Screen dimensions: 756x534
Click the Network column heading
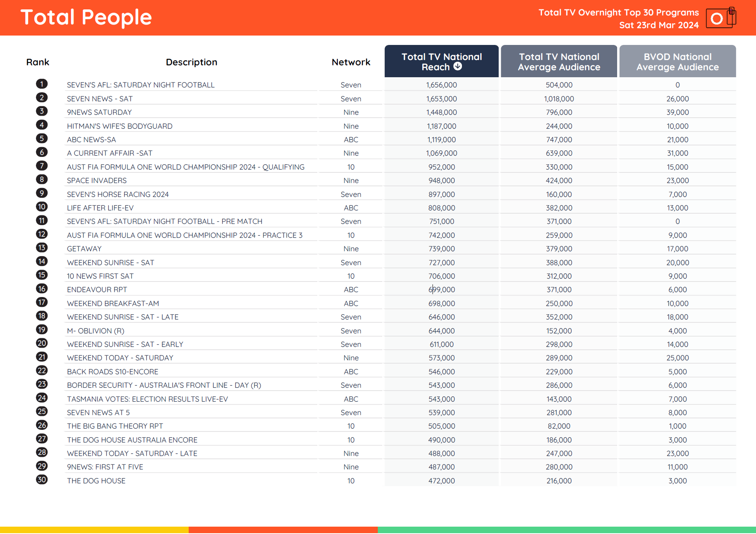pyautogui.click(x=351, y=62)
